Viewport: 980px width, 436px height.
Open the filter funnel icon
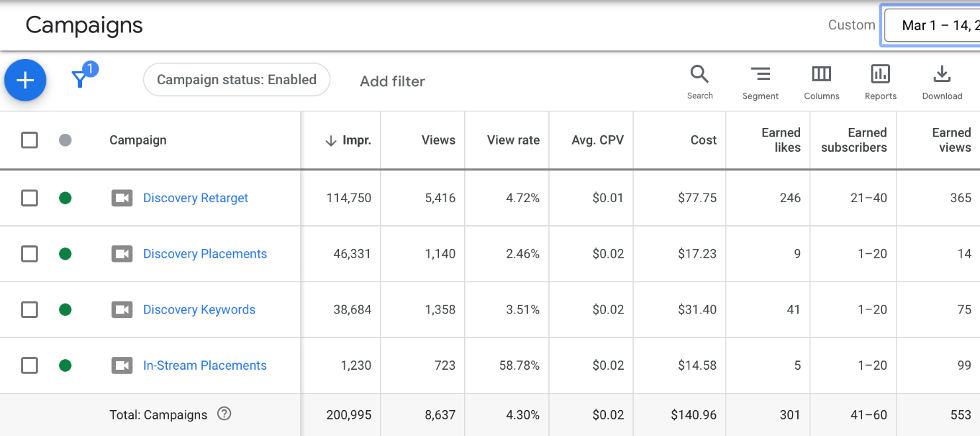click(x=80, y=80)
